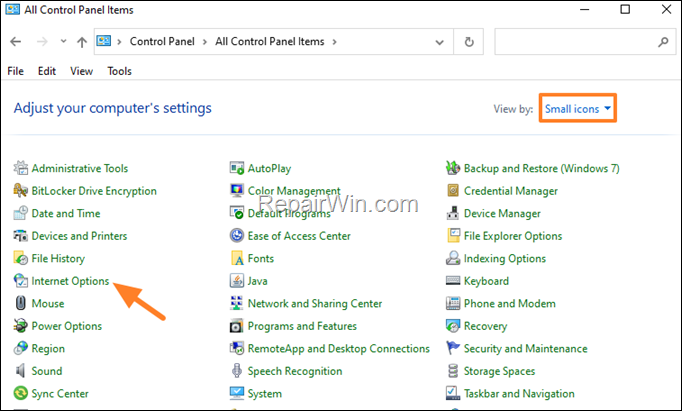
Task: Open the Indexing Options icon
Action: 453,258
